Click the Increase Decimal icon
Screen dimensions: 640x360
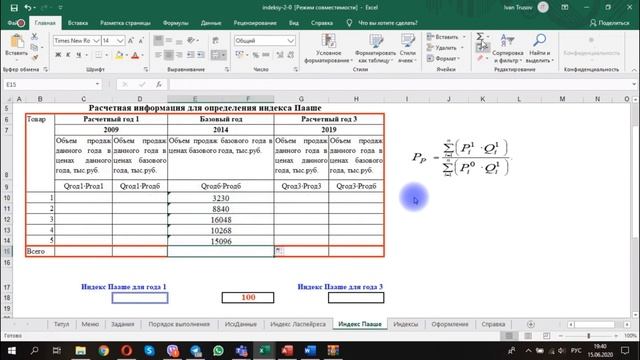280,55
